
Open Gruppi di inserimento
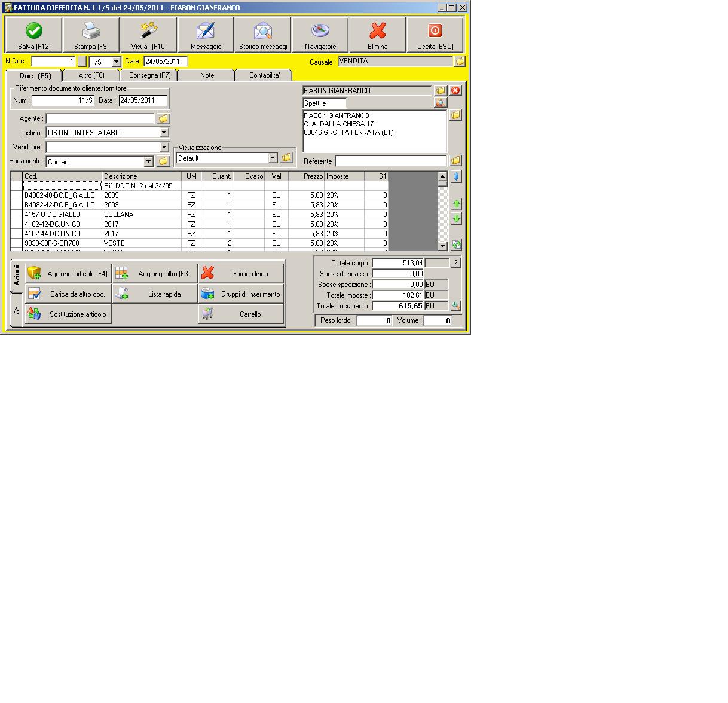pos(241,294)
